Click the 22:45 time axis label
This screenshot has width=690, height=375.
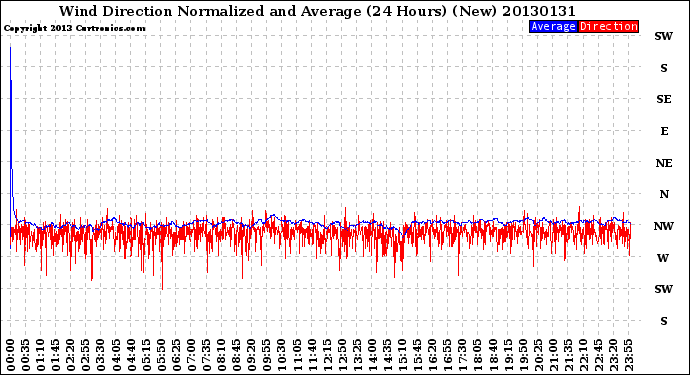point(598,355)
